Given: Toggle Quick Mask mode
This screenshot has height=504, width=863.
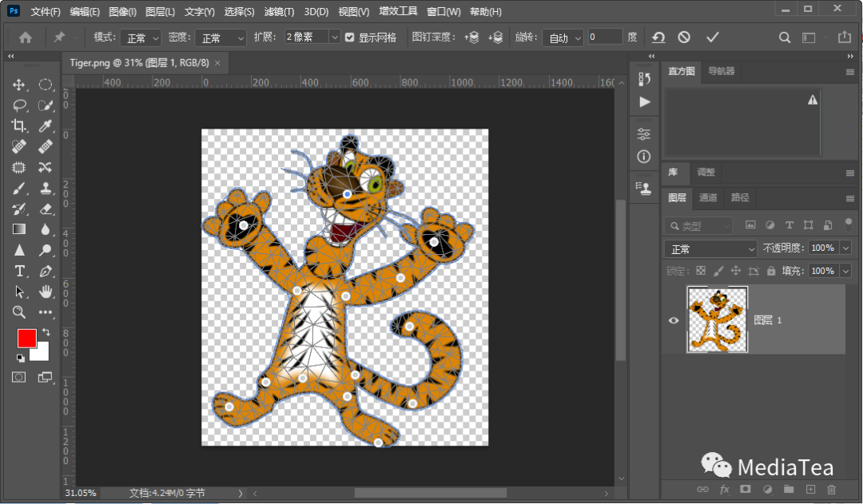Looking at the screenshot, I should pos(18,377).
